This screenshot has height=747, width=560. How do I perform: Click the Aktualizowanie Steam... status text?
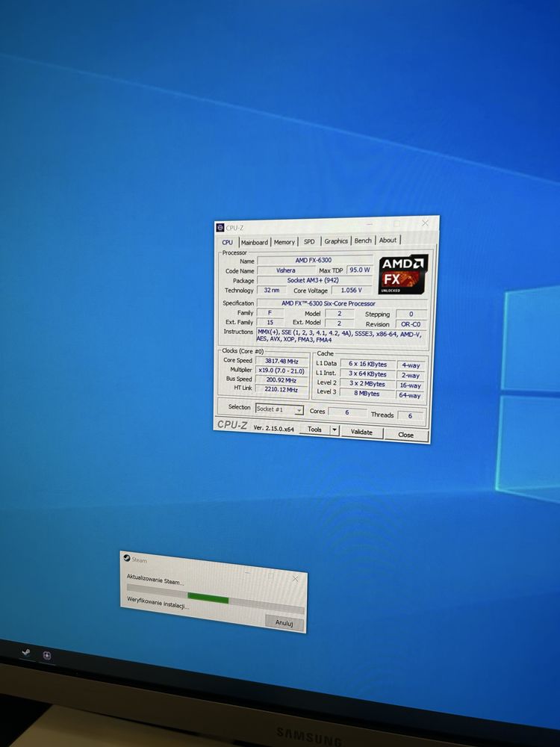[x=155, y=580]
